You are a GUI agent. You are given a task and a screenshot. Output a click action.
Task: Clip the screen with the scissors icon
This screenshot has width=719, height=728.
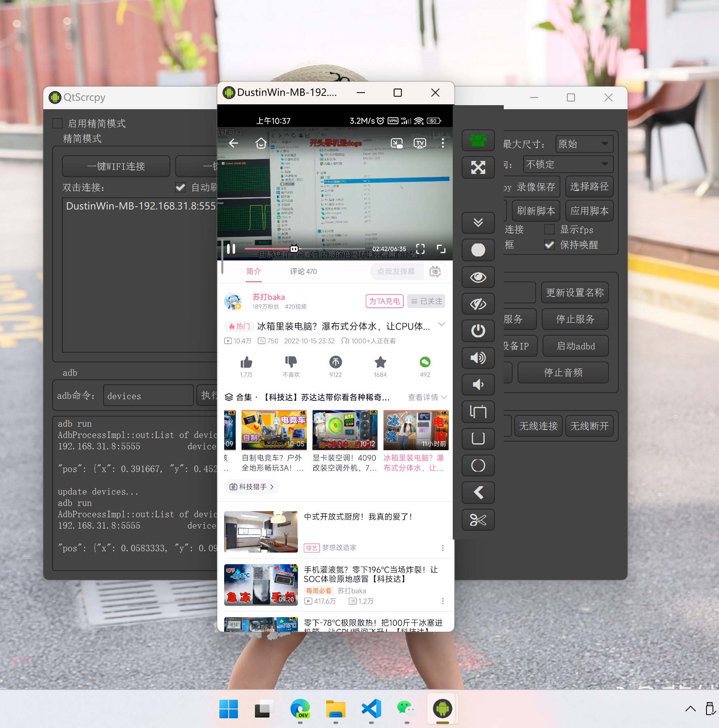click(478, 520)
